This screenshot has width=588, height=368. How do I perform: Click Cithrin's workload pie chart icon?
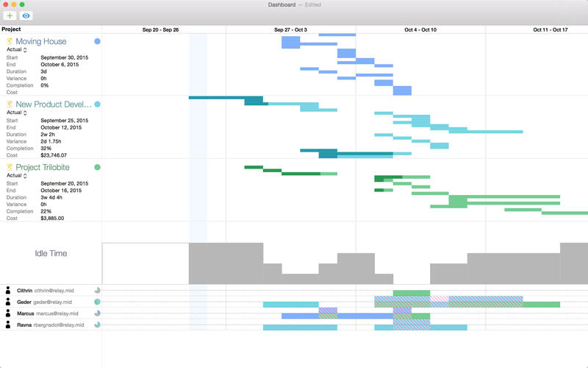pos(97,290)
